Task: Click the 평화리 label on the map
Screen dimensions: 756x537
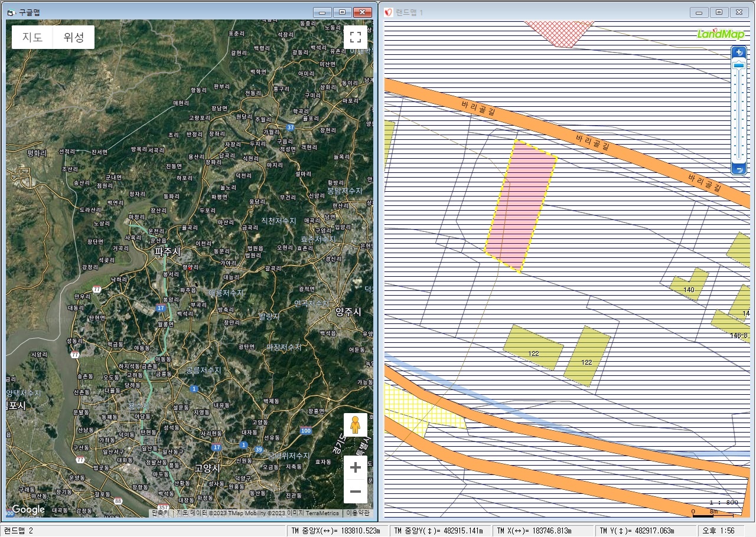Action: pyautogui.click(x=37, y=152)
